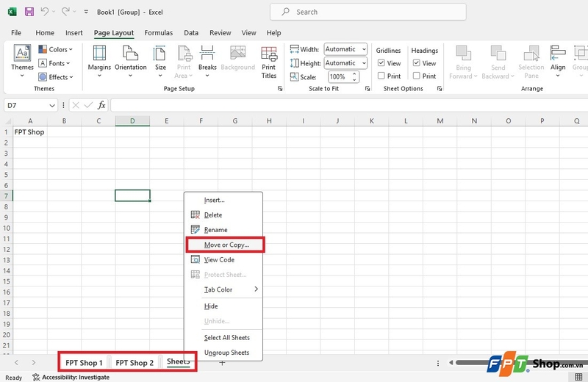The image size is (588, 382).
Task: Open the Themes gallery
Action: point(22,62)
